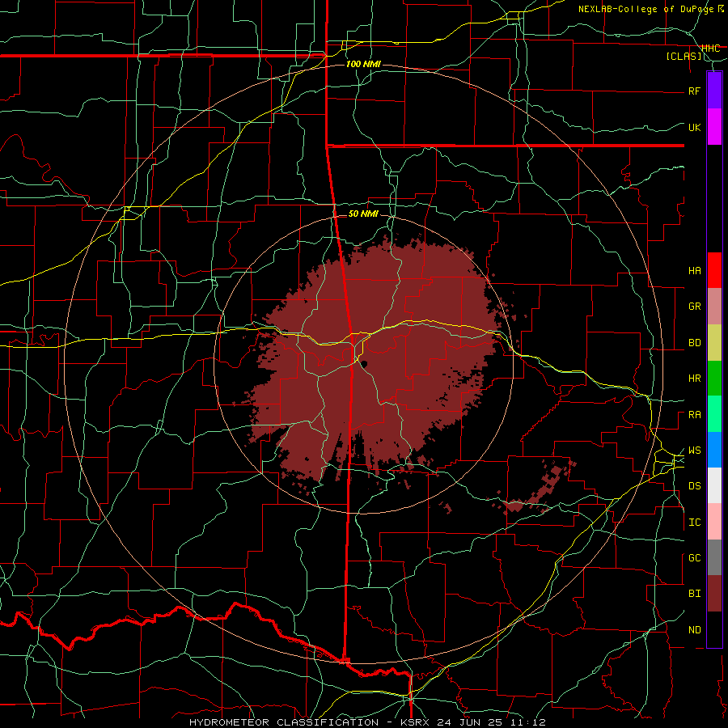Click the DS legend label
The height and width of the screenshot is (728, 728).
coord(694,486)
